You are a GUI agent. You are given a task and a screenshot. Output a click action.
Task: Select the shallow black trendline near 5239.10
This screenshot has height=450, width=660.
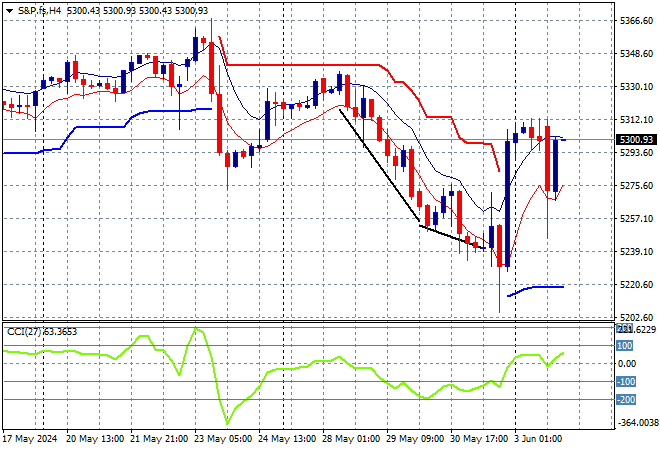point(452,237)
